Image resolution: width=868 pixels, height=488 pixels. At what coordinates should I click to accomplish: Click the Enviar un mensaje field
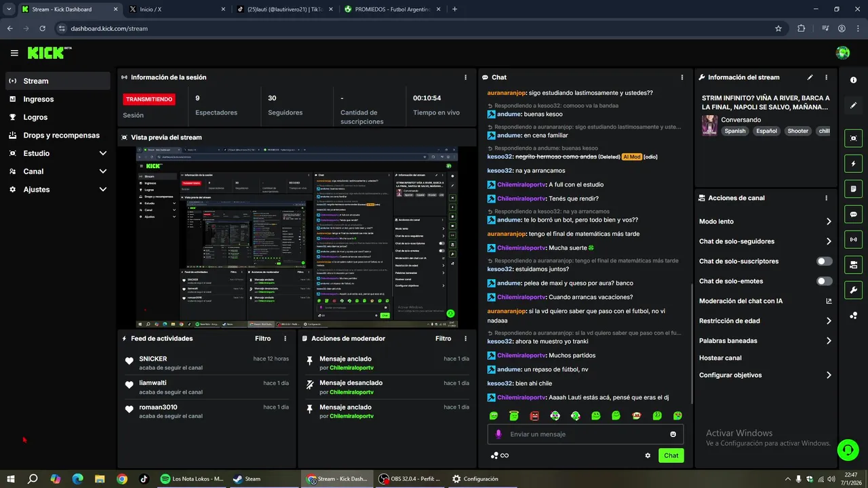pos(585,434)
